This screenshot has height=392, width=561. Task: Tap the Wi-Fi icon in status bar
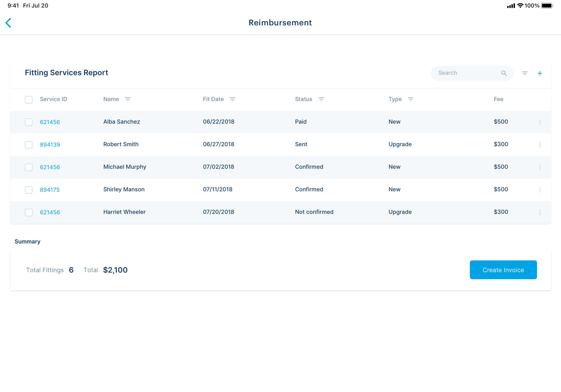tap(520, 5)
